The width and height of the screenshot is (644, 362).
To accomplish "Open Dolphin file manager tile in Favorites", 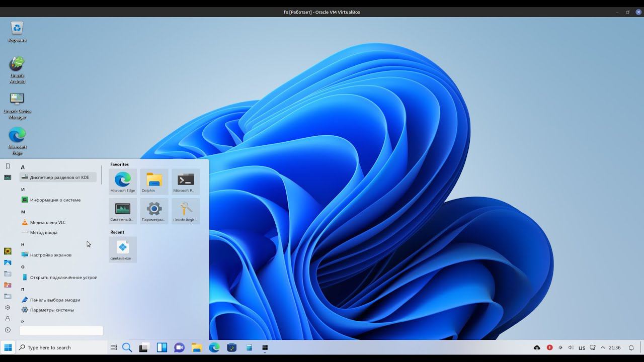I will [154, 182].
